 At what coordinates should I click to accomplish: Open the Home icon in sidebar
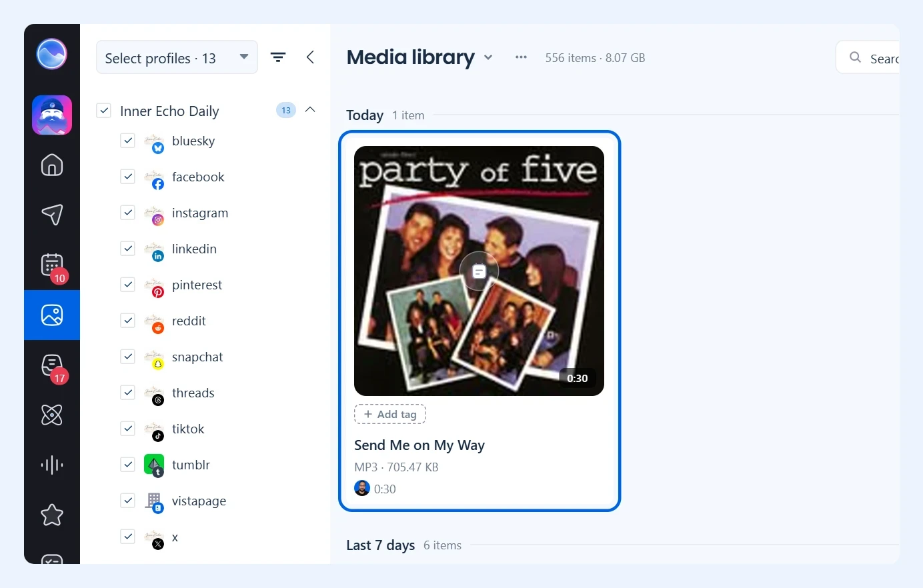(52, 165)
